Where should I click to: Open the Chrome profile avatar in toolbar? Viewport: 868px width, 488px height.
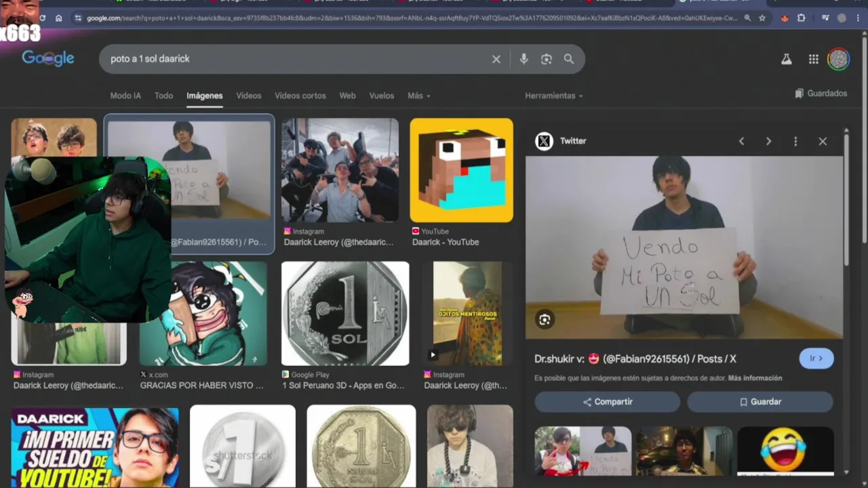point(842,18)
